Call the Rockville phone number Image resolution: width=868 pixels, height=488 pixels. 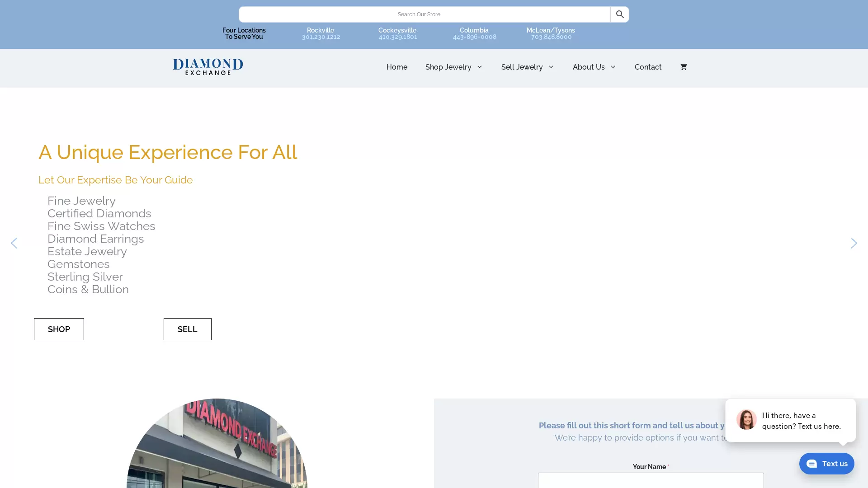coord(321,37)
